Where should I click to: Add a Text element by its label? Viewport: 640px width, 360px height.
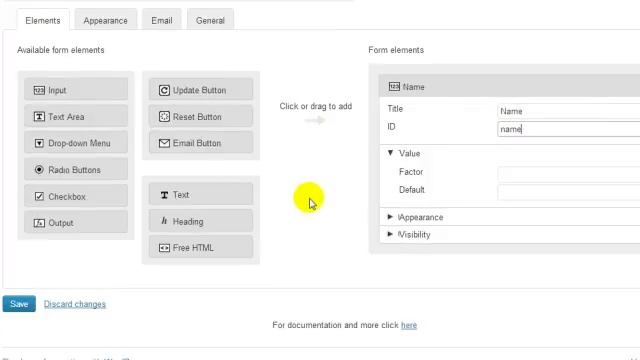pos(181,195)
